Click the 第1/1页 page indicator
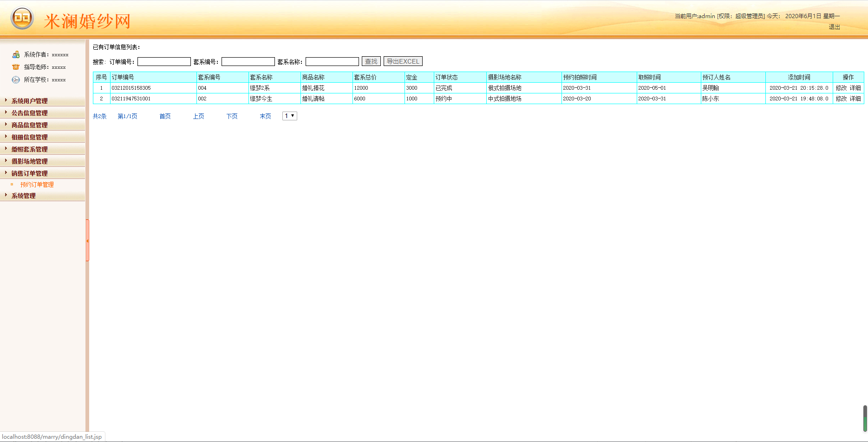Viewport: 868px width, 442px height. (127, 116)
